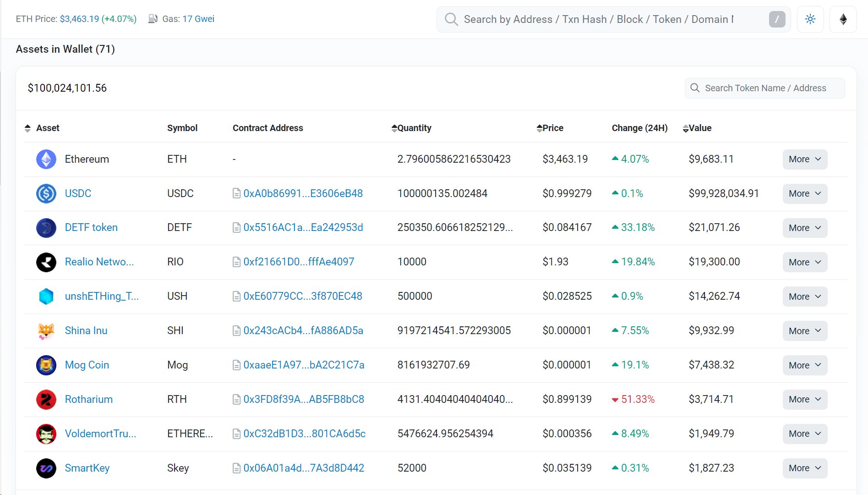Open contract address 0x5516AC1a...Ea242953d

tap(303, 228)
